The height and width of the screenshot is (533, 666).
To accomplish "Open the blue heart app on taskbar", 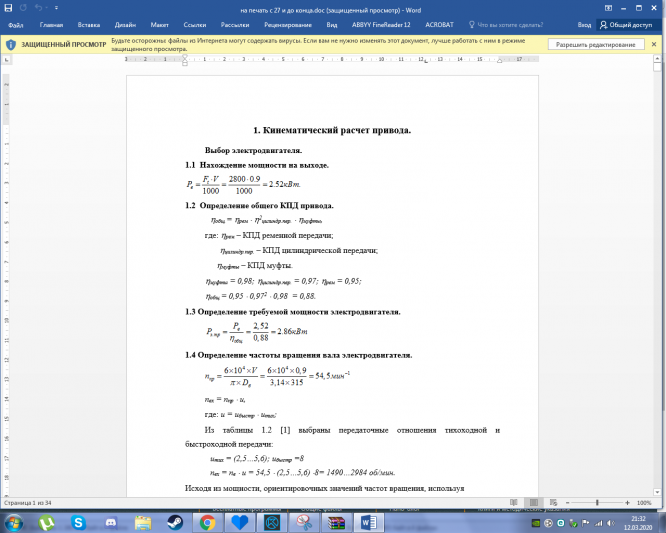I will [x=240, y=522].
